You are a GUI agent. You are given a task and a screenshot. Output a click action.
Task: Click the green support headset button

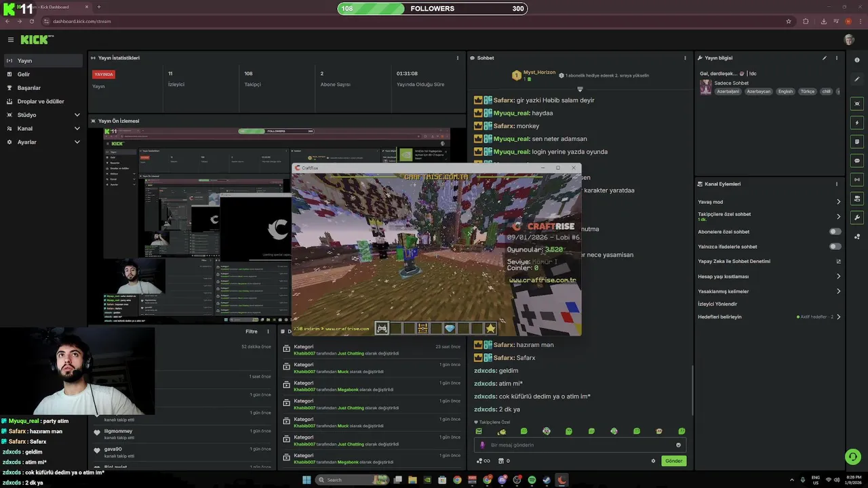853,457
